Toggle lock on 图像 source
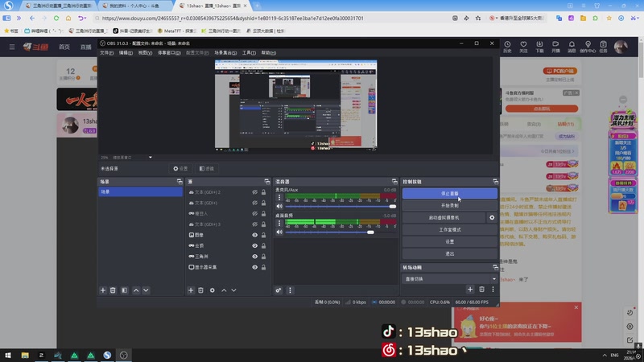Image resolution: width=644 pixels, height=362 pixels. (264, 235)
